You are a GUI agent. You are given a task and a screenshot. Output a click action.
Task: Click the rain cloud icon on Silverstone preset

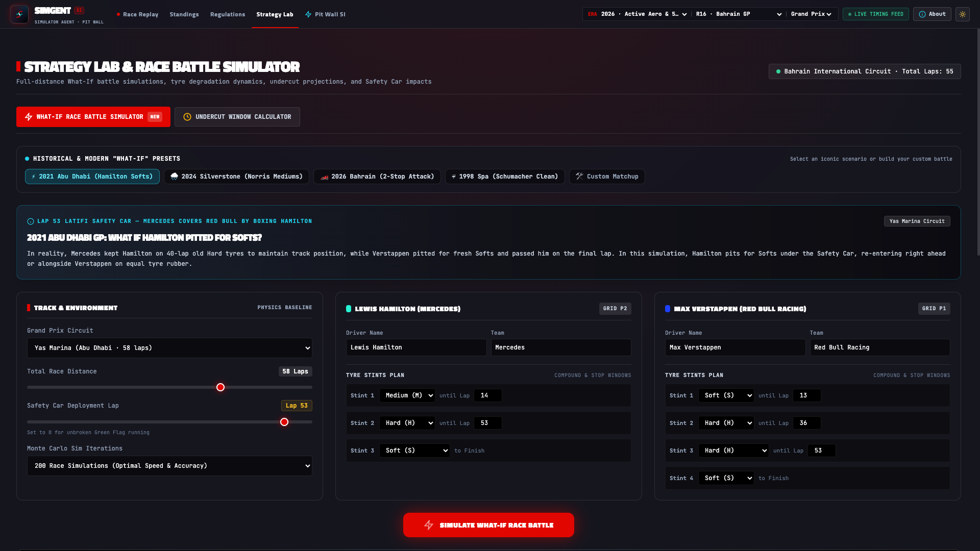175,177
